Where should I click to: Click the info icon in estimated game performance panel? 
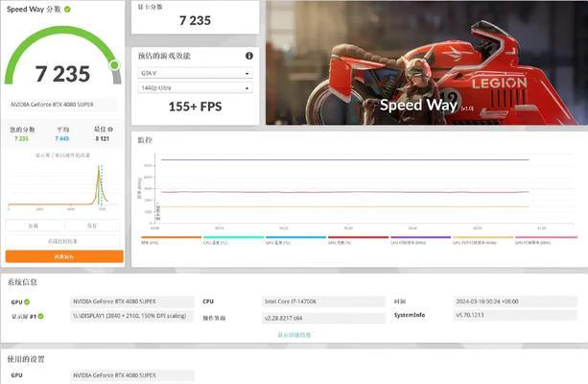(x=249, y=56)
